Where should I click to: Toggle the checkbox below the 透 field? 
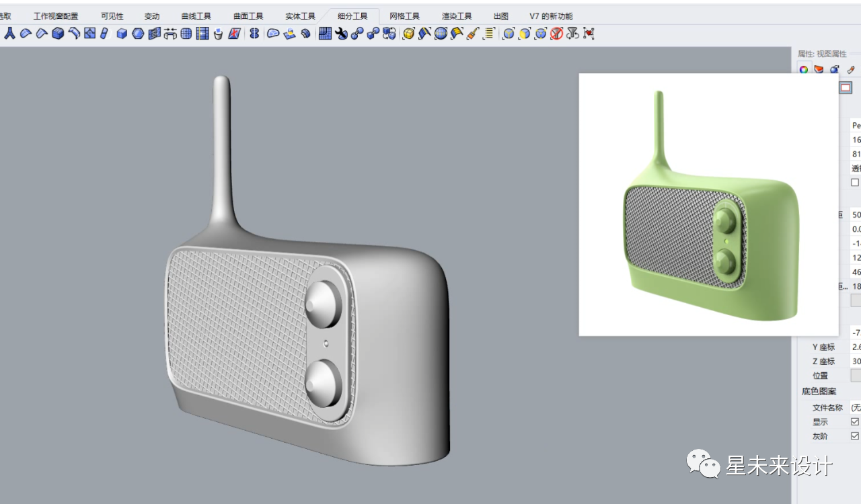(x=855, y=182)
